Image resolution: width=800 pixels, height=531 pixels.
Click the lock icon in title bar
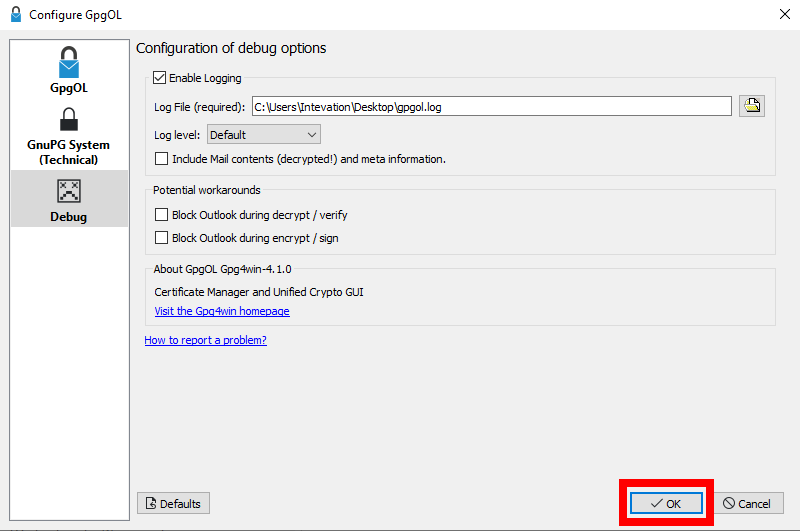click(15, 15)
